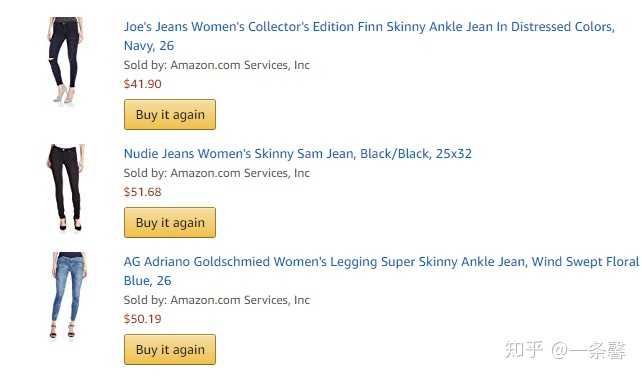Buy the Nudie Jeans black jean again
The height and width of the screenshot is (378, 642).
(x=170, y=223)
